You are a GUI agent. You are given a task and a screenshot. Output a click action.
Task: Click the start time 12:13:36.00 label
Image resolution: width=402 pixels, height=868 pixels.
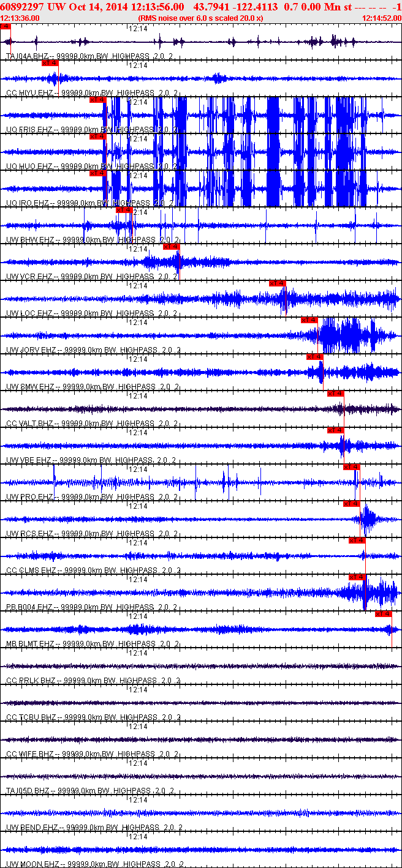pyautogui.click(x=20, y=18)
